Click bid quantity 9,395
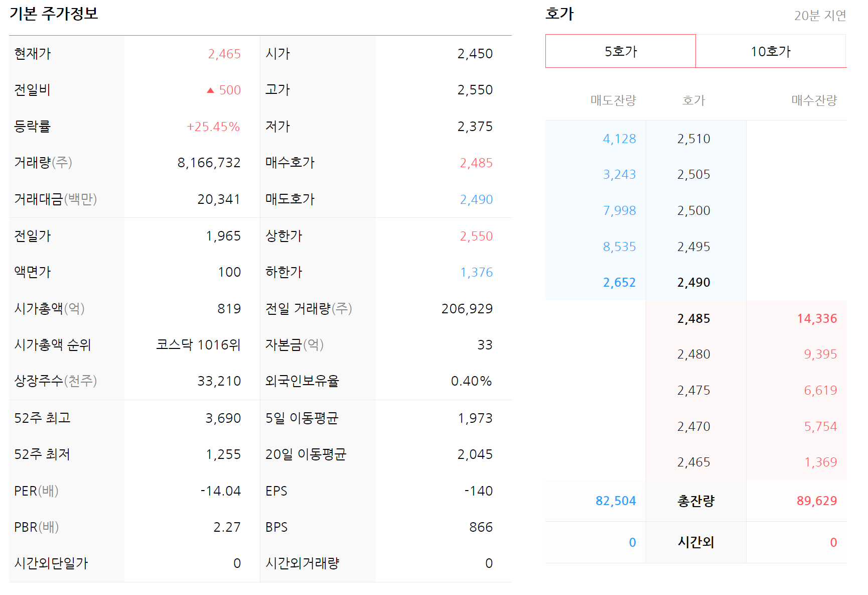The image size is (868, 595). coord(820,354)
